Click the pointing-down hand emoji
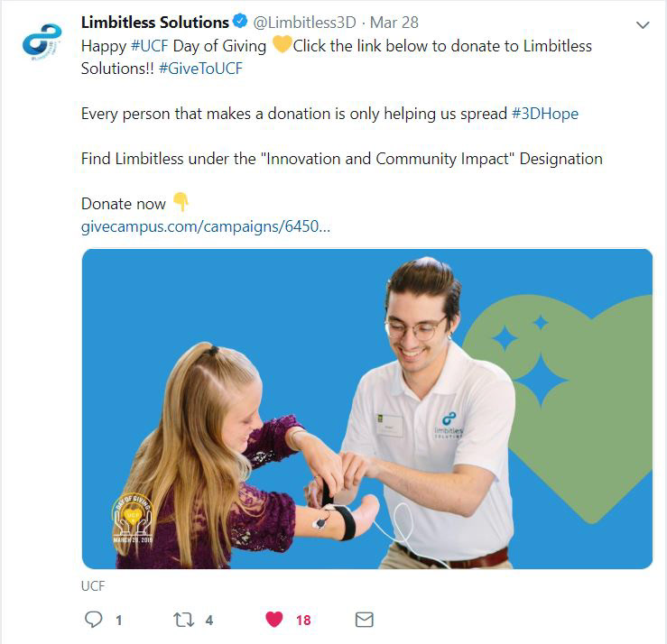This screenshot has width=667, height=644. 181,202
